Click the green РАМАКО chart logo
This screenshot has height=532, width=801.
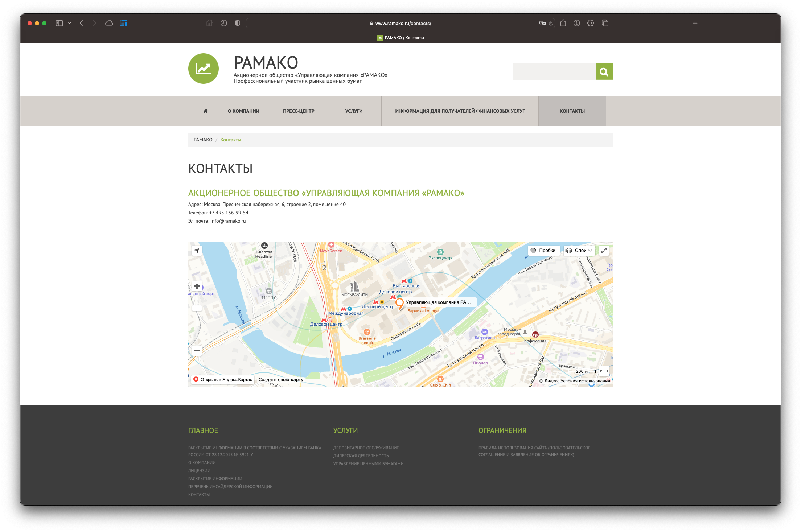[x=204, y=69]
